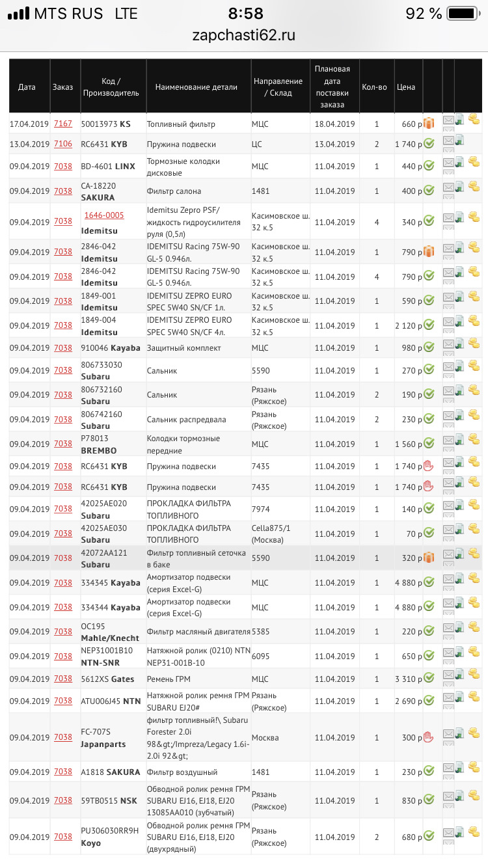488x868 pixels.
Task: Open document export icon for 806733030 Subaru
Action: tap(459, 366)
